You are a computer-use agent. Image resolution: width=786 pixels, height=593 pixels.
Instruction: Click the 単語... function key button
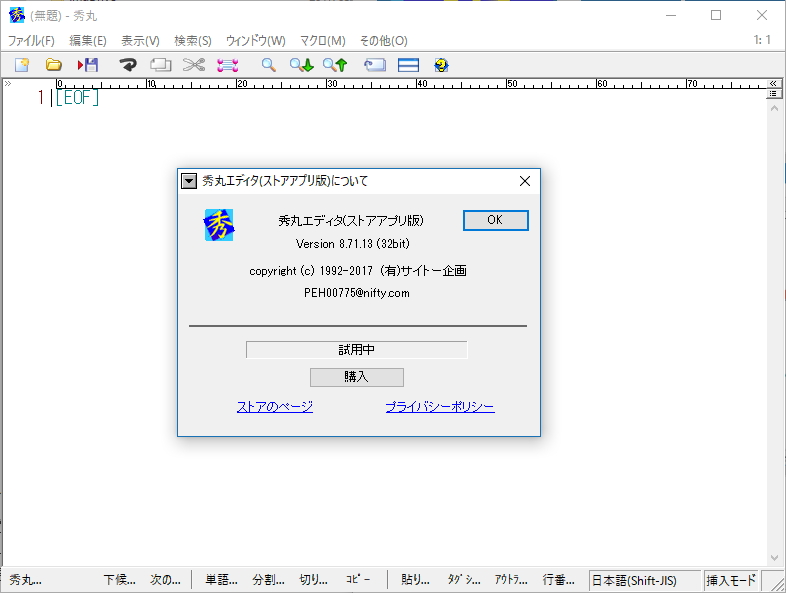pyautogui.click(x=222, y=580)
